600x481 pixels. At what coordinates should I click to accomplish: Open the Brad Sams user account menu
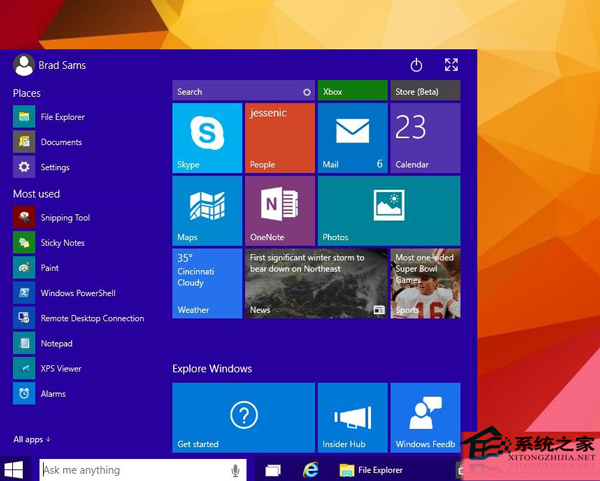50,65
